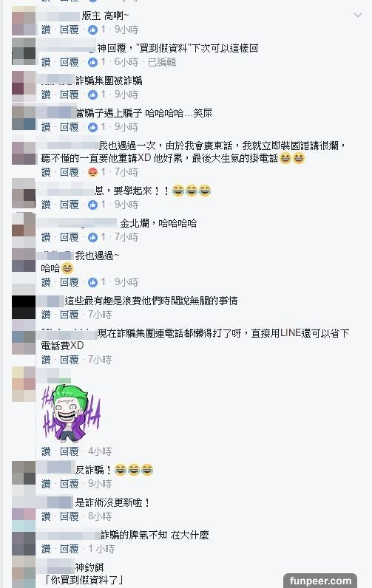The width and height of the screenshot is (372, 588).
Task: Click 回覆 under '反詐騙！' comment
Action: 70,484
